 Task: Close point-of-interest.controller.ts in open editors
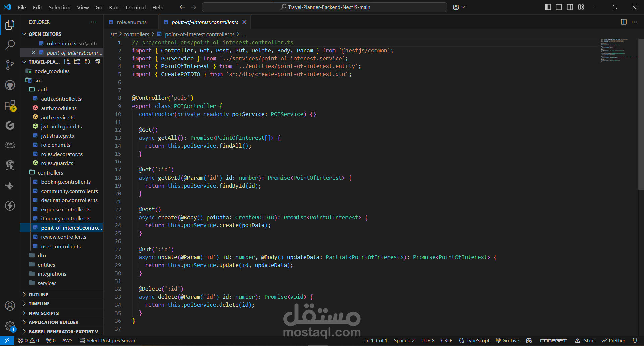click(x=33, y=52)
